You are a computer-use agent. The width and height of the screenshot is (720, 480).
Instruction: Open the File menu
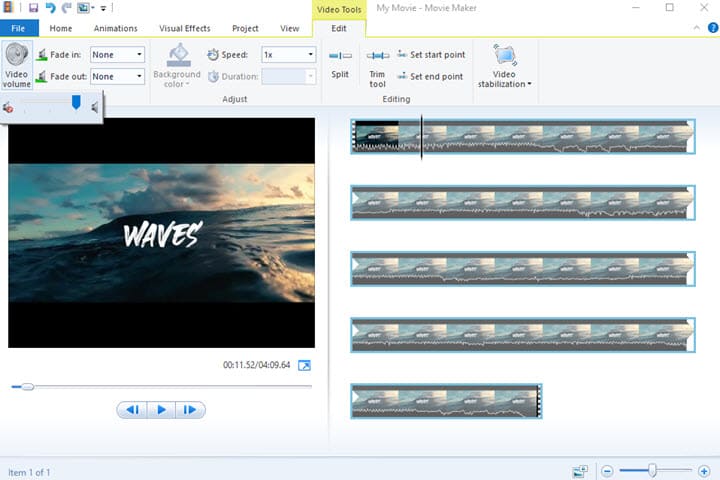(x=19, y=29)
